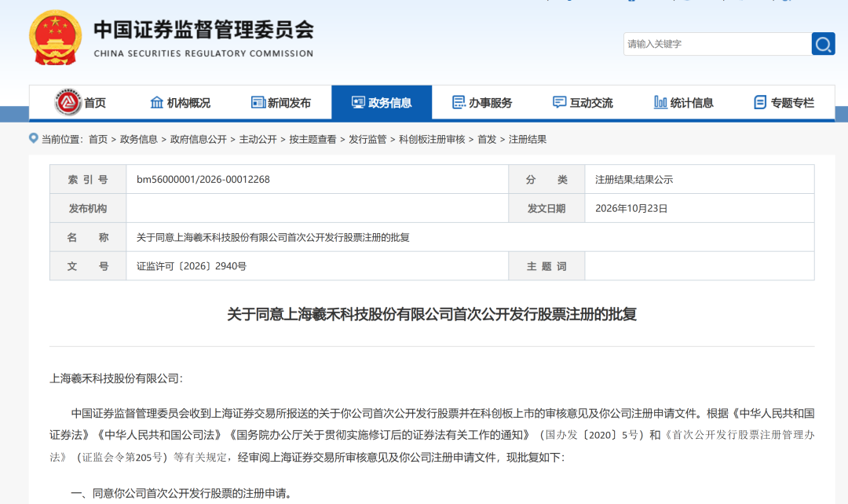Click the CSRC national emblem logo
Viewport: 848px width, 504px height.
coord(55,38)
